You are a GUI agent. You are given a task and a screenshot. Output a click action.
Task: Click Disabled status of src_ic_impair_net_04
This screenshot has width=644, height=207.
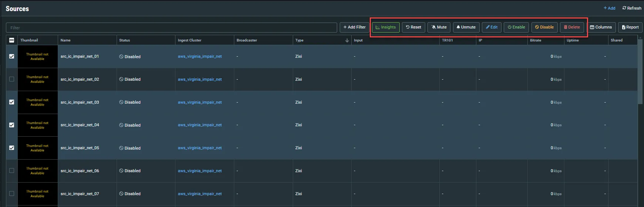coord(130,125)
